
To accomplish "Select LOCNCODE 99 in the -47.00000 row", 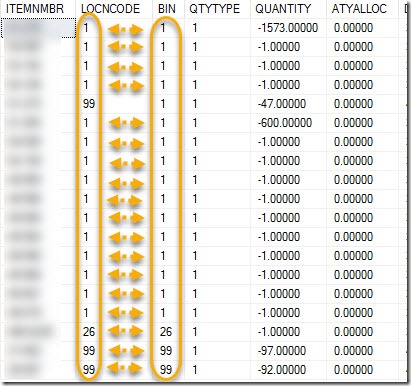I will pyautogui.click(x=89, y=104).
